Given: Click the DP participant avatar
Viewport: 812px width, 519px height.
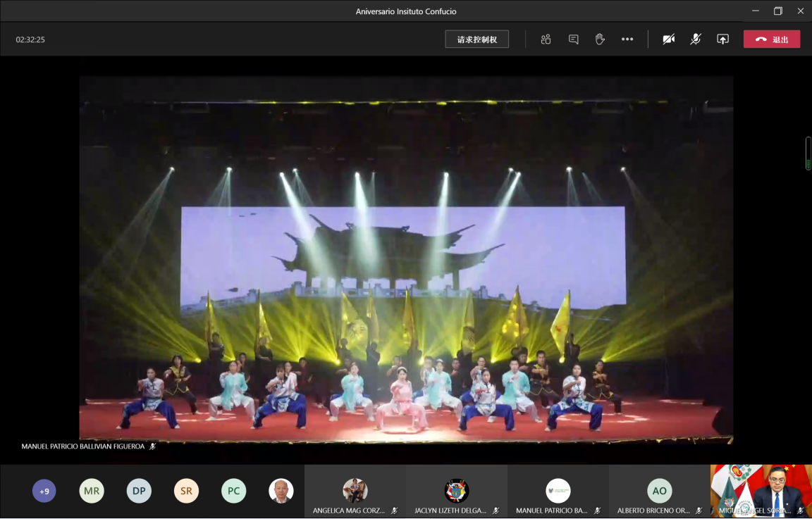Looking at the screenshot, I should 139,491.
